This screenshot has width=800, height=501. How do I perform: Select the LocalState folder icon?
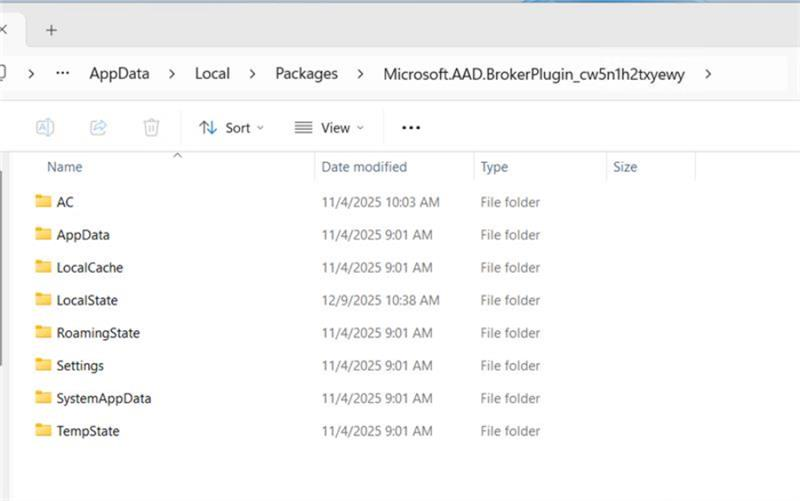(43, 299)
